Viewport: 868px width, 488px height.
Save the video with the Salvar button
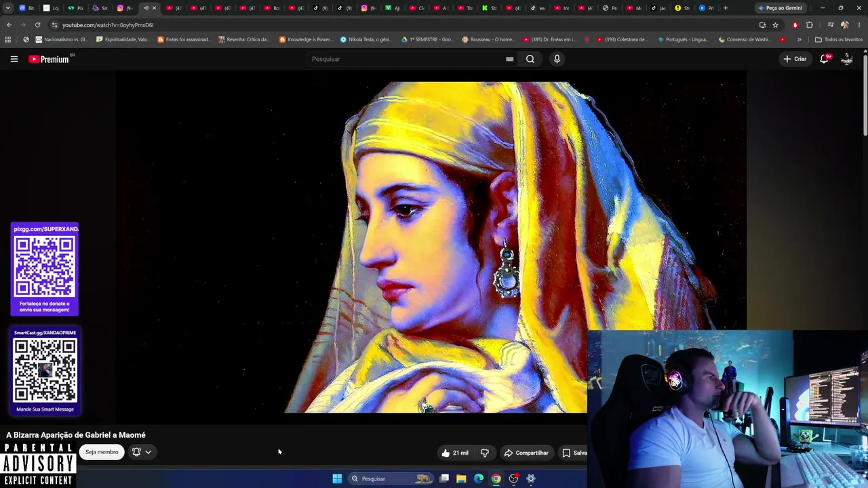click(574, 453)
